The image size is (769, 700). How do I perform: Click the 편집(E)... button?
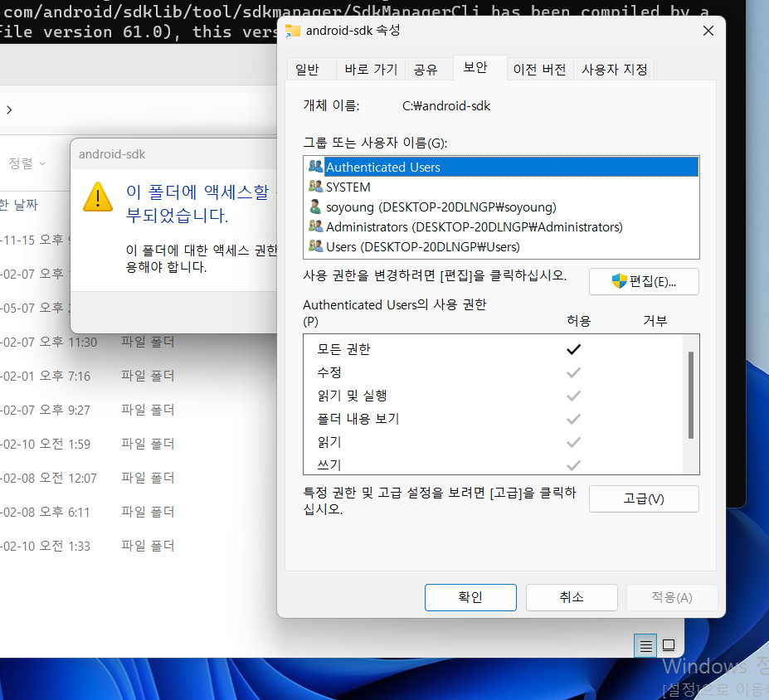(644, 281)
